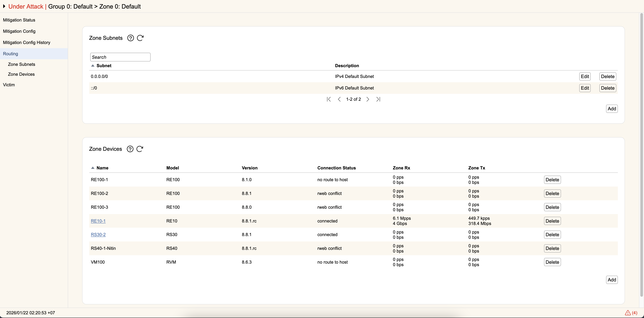Focus the subnet Search field
Image resolution: width=644 pixels, height=318 pixels.
pos(120,57)
